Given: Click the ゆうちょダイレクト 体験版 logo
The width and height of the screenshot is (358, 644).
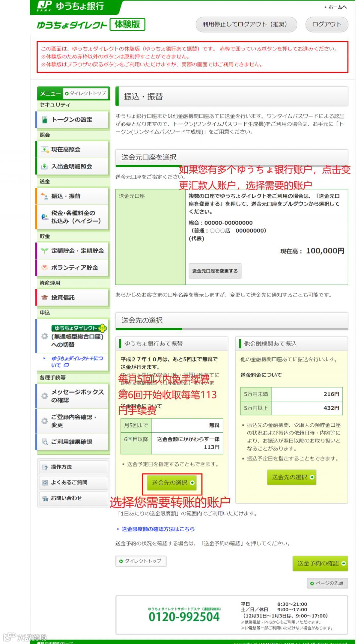Looking at the screenshot, I should (x=91, y=25).
